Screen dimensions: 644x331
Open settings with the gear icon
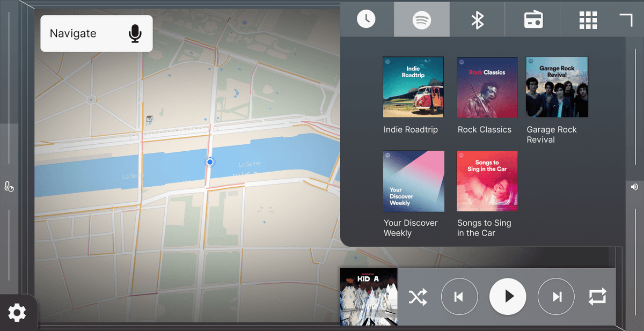pyautogui.click(x=18, y=313)
